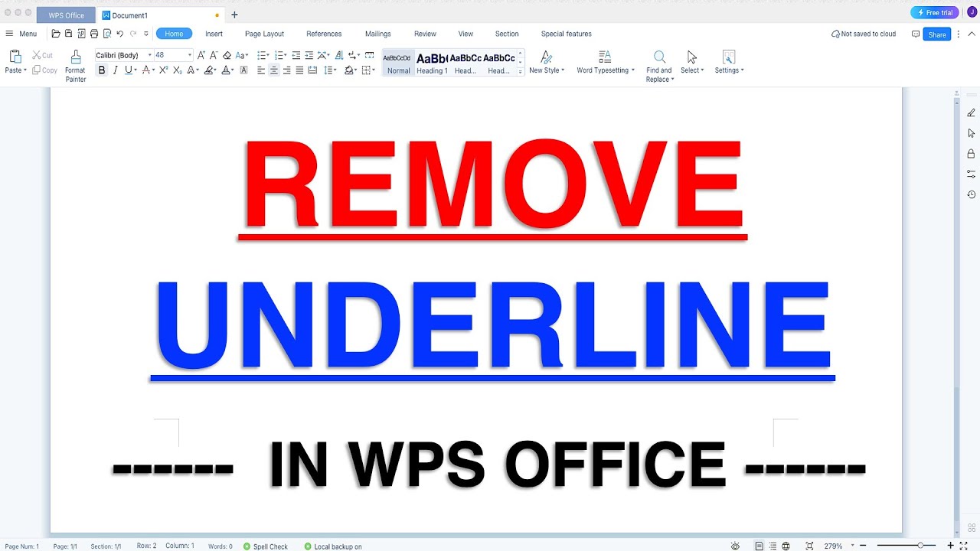Switch to web layout globe icon

(x=786, y=546)
